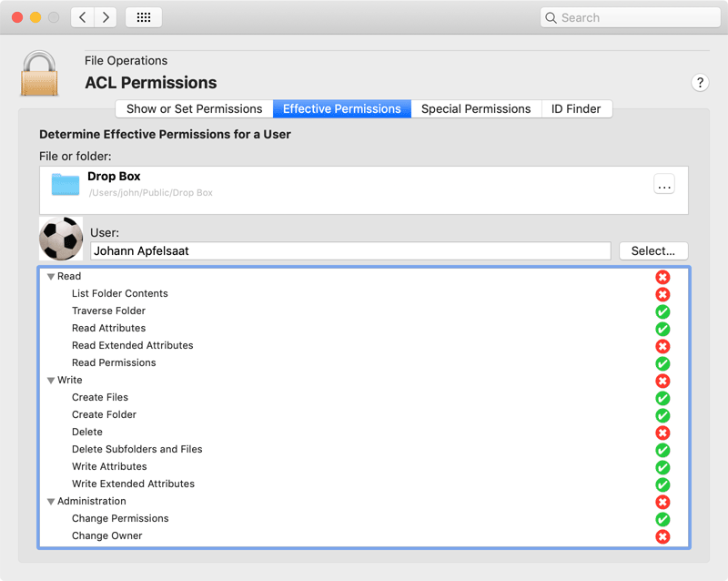Click the forward navigation arrow

pyautogui.click(x=106, y=17)
